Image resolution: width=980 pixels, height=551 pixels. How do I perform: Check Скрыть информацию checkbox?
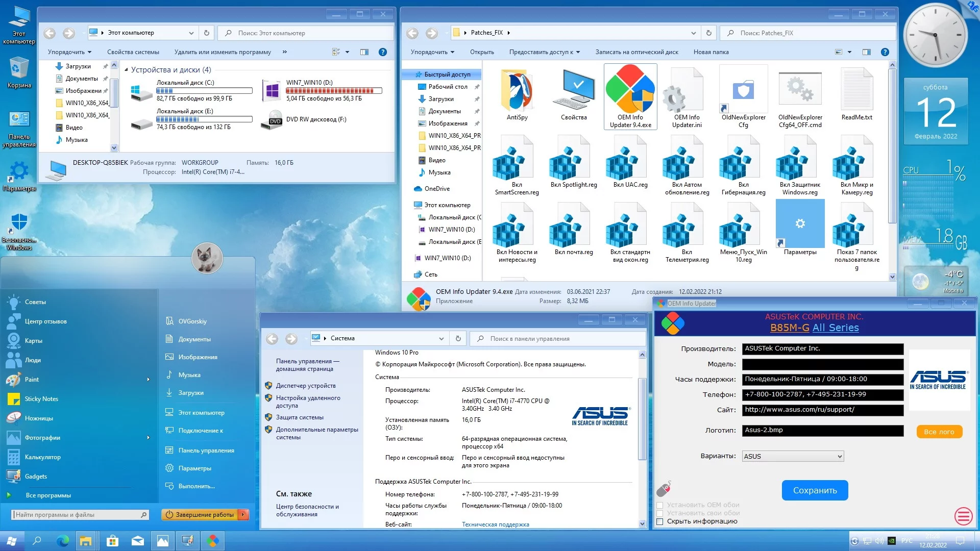(660, 521)
